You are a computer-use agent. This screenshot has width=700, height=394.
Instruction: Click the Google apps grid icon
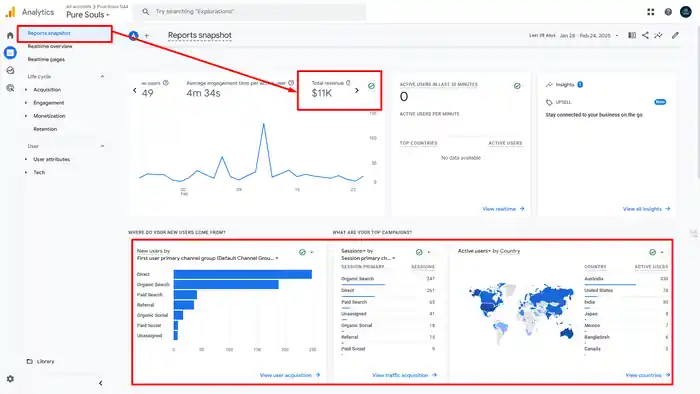tap(650, 12)
